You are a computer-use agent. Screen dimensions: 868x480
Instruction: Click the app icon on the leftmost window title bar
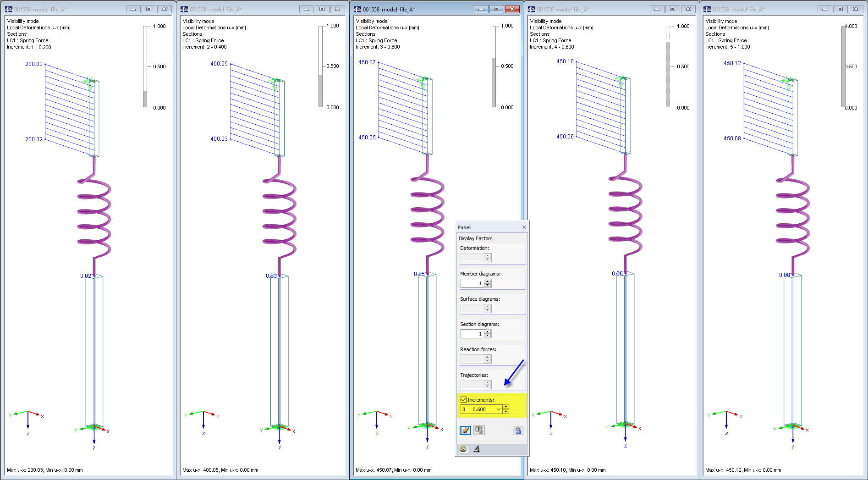pyautogui.click(x=9, y=8)
